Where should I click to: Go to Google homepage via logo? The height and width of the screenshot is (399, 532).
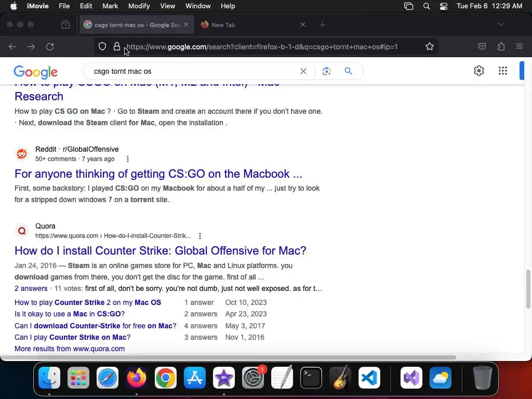[x=36, y=72]
